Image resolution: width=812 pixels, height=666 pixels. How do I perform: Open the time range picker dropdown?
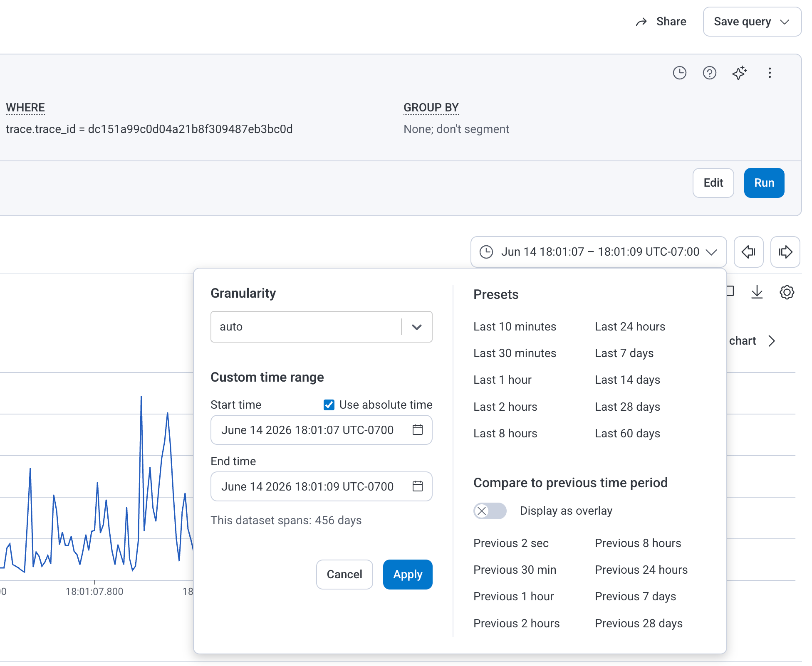(599, 252)
